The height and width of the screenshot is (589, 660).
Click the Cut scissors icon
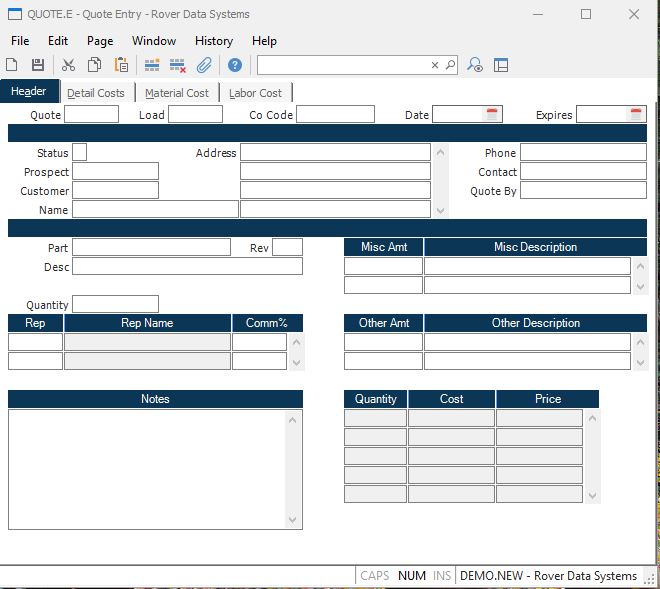pyautogui.click(x=68, y=65)
